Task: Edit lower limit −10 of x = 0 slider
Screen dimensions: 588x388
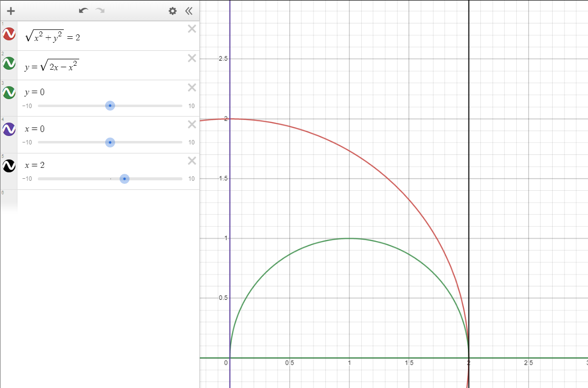Action: (x=27, y=142)
